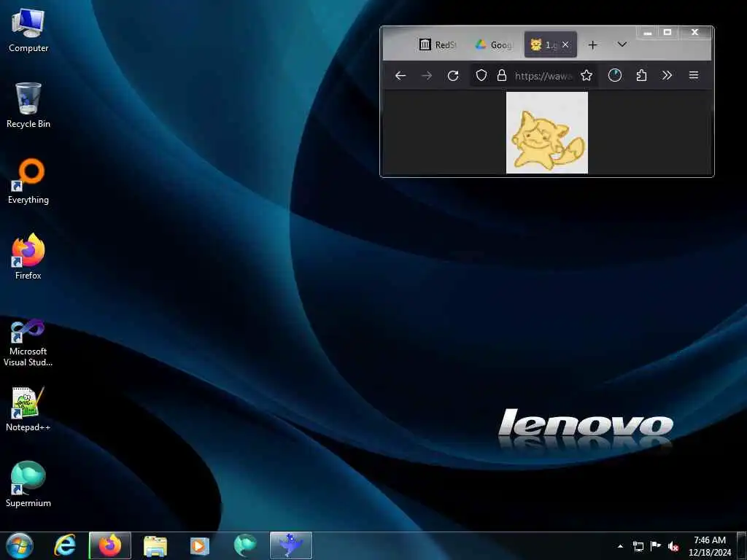Viewport: 747px width, 560px height.
Task: Select the active 1.g image tab
Action: click(543, 44)
